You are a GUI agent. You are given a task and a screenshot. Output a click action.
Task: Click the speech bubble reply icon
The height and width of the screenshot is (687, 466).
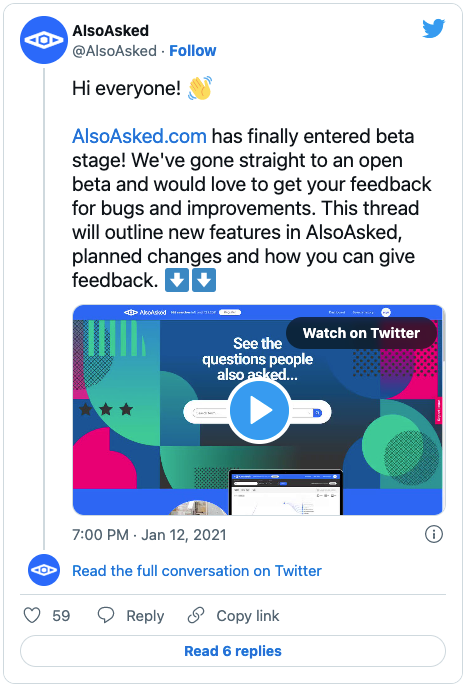106,615
